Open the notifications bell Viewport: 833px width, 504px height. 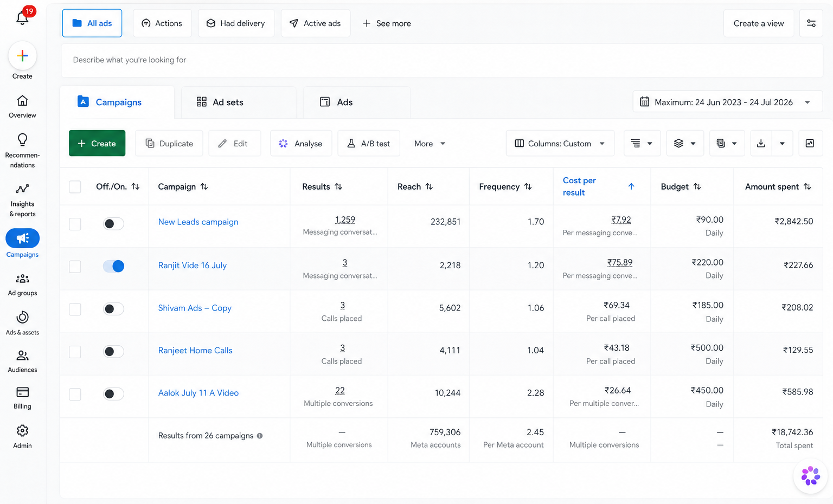[x=22, y=18]
